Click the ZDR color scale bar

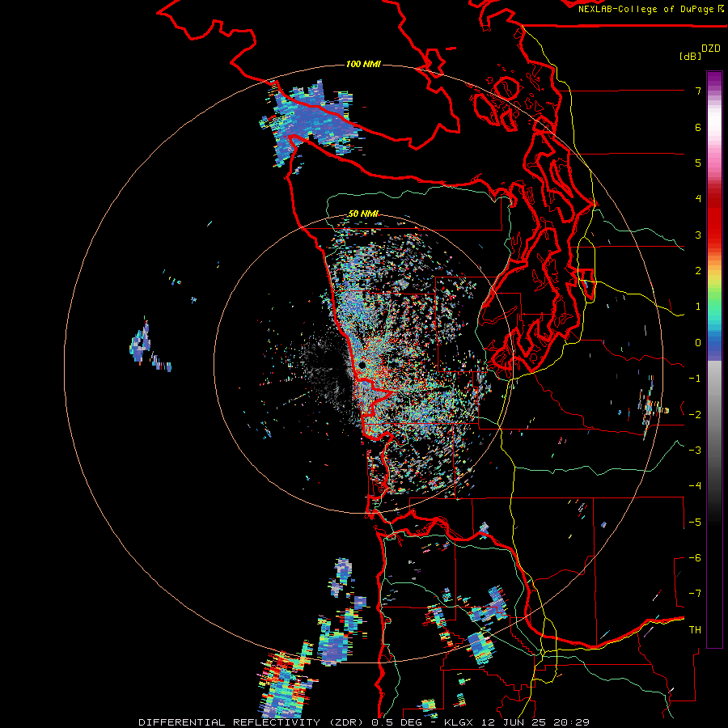714,359
